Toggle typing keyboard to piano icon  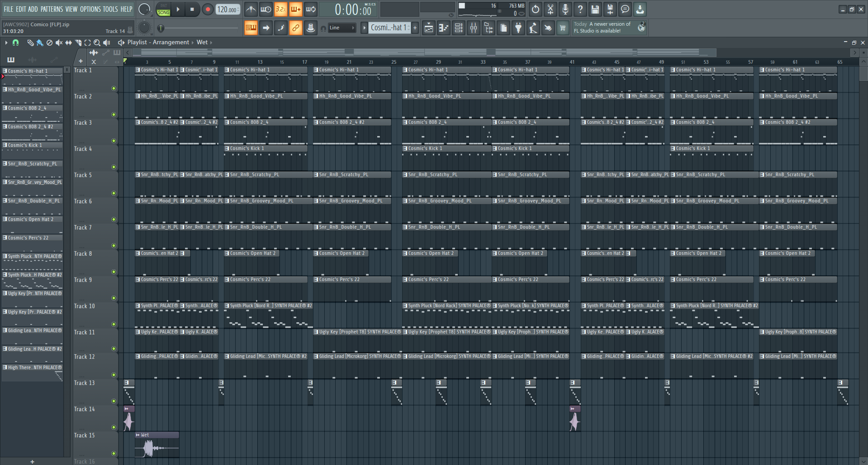(251, 28)
